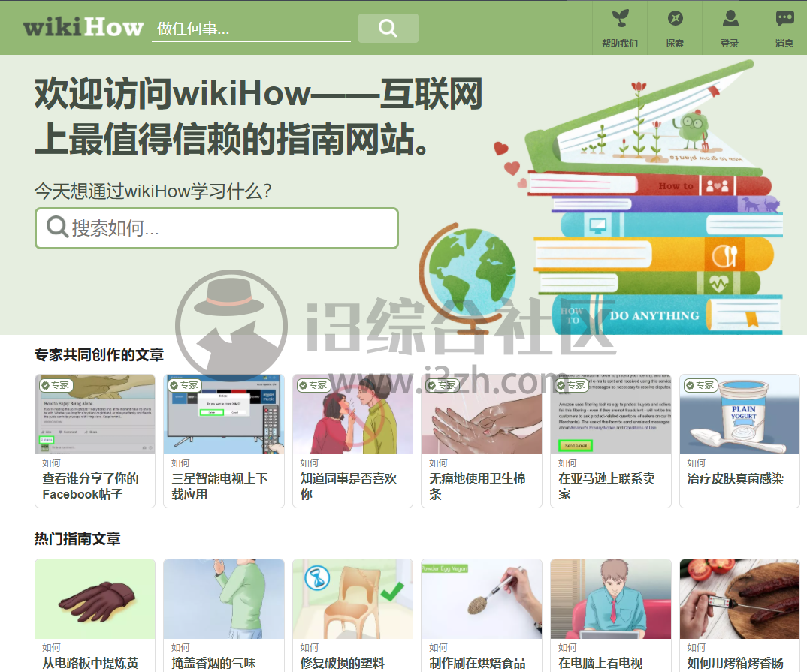Click the 热门指南文章 section heading

point(77,539)
